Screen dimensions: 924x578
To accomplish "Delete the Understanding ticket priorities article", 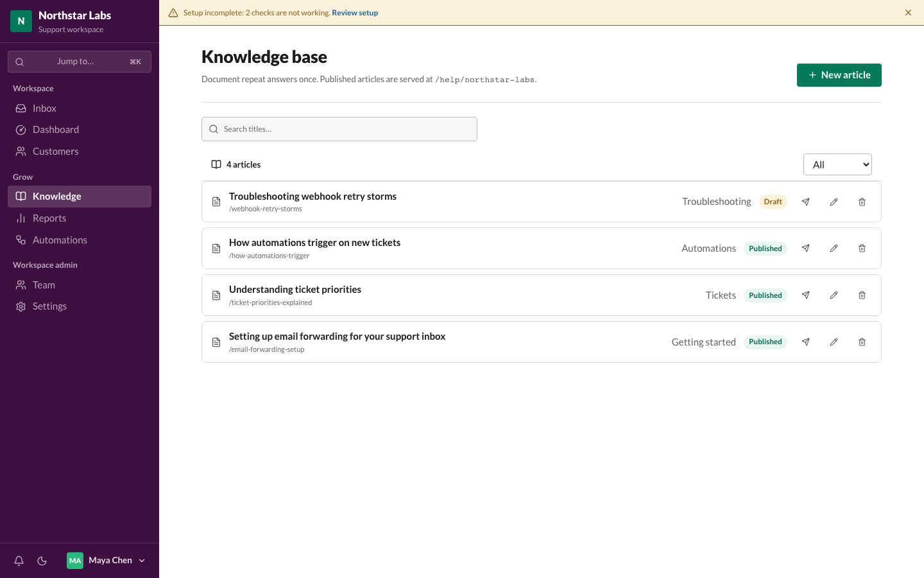I will 862,295.
